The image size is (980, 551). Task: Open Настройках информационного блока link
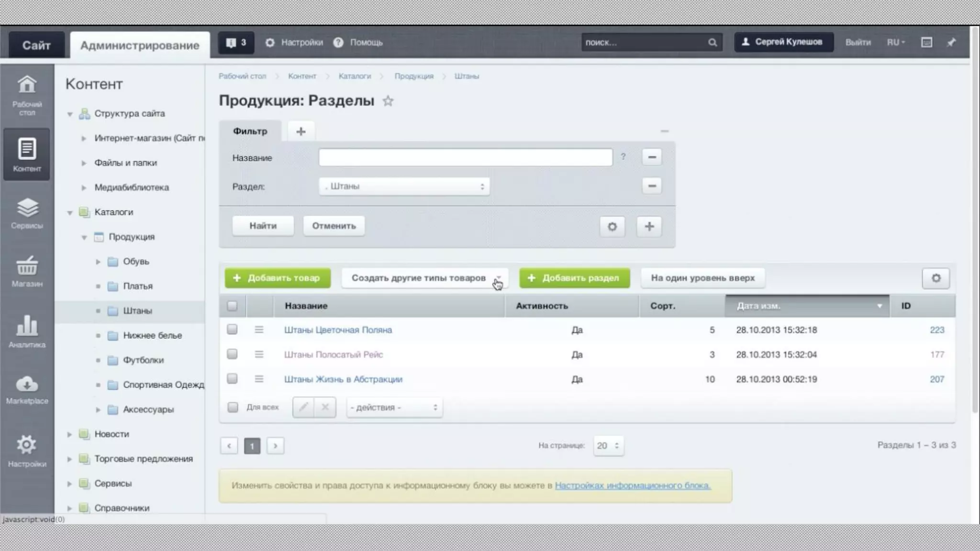point(633,485)
